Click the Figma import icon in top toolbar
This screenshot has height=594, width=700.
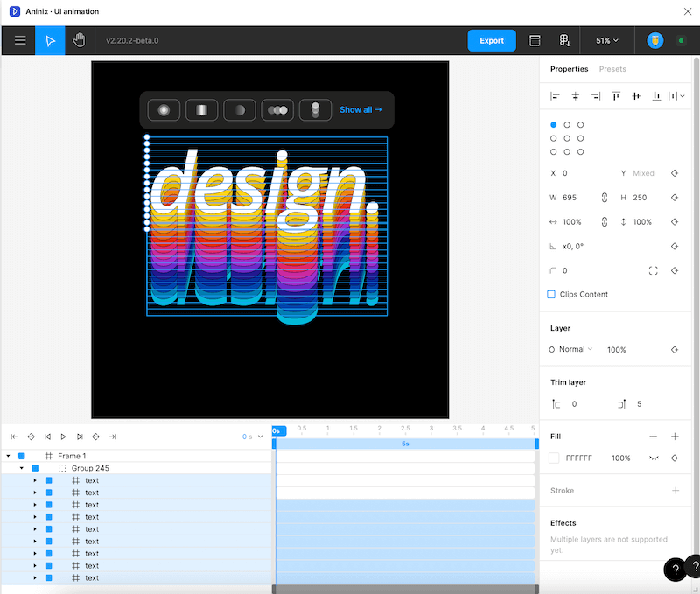tap(564, 40)
